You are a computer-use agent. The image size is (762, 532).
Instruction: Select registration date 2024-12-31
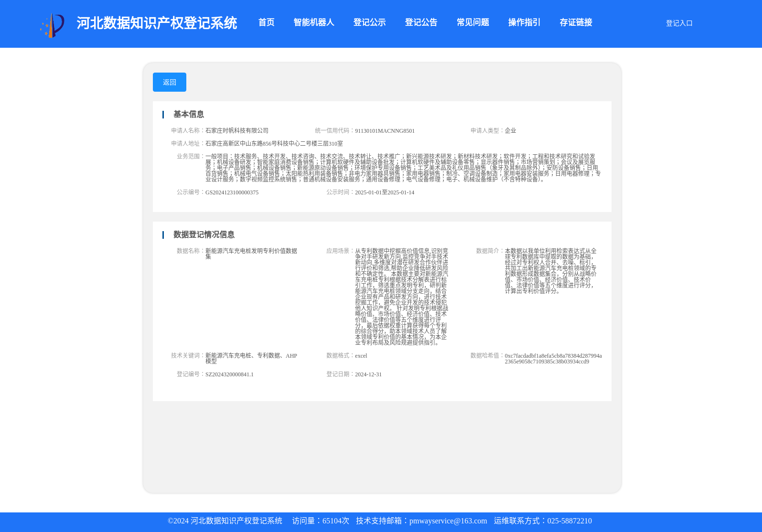point(368,374)
